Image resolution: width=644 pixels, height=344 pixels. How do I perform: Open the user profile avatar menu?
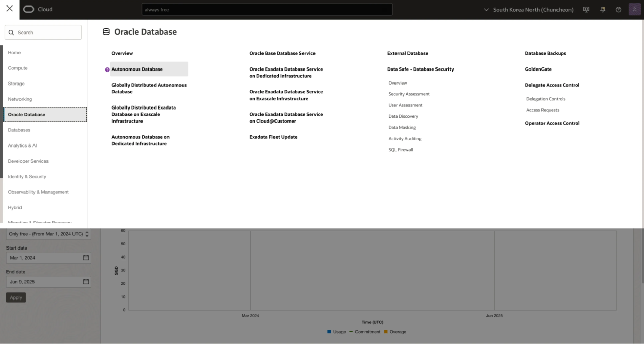634,9
